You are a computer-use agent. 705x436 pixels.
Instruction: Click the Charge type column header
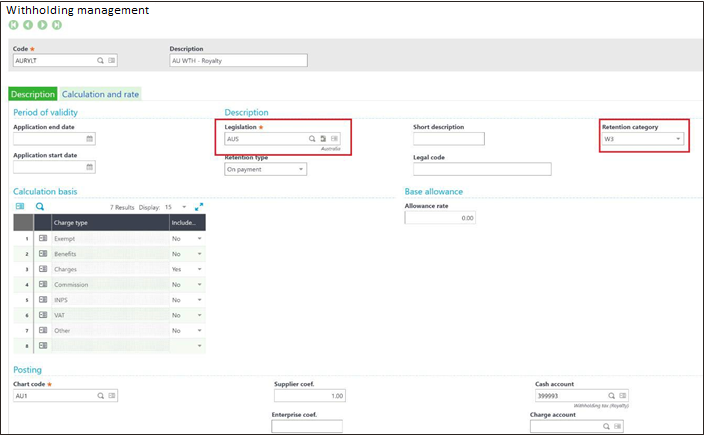point(110,222)
